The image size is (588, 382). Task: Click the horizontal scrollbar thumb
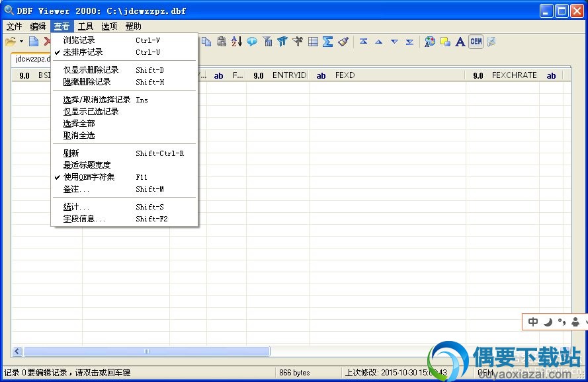pos(147,351)
